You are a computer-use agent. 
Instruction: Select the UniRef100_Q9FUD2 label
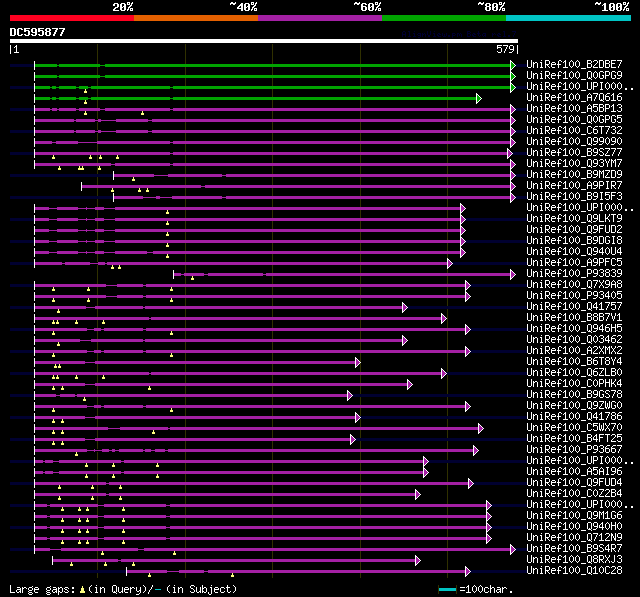[574, 230]
